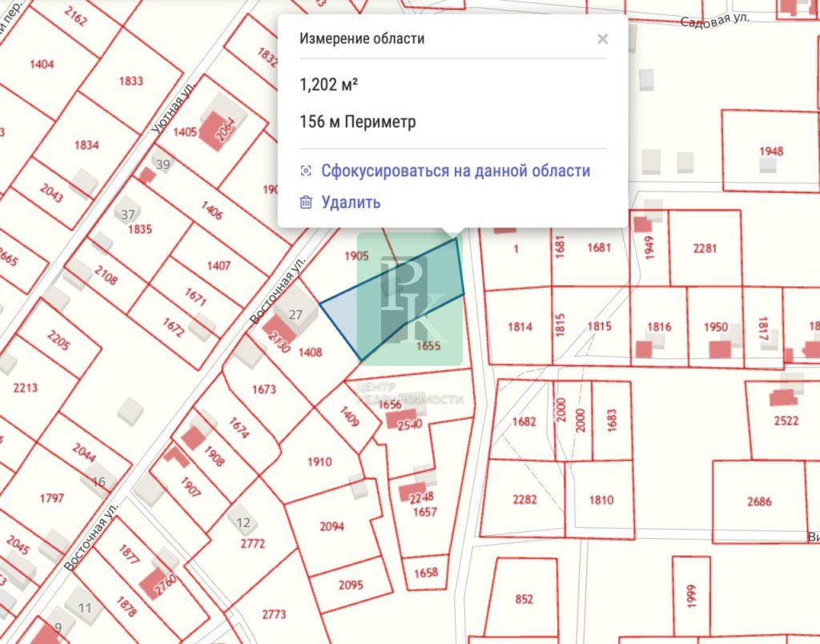Click the 'Удалить' link

click(351, 203)
